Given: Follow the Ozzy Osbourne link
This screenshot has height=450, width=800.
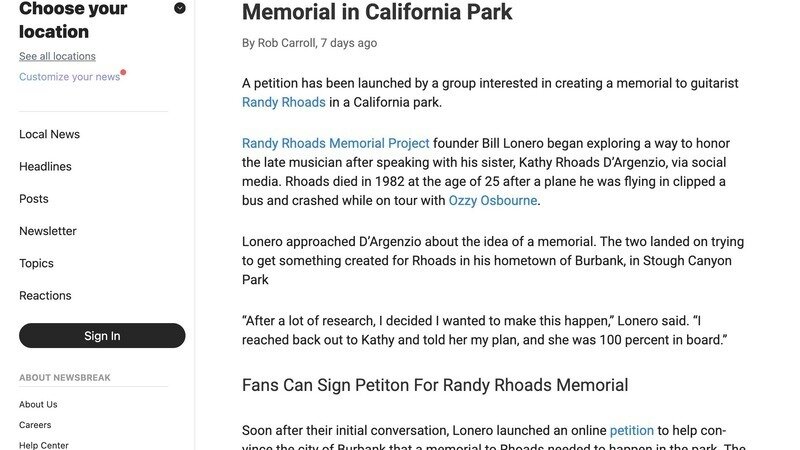Looking at the screenshot, I should coord(493,200).
